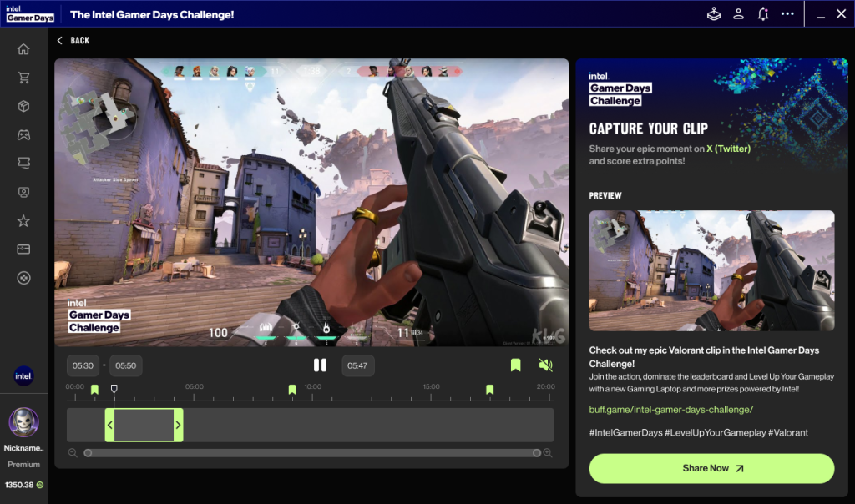Jump to the bookmark marker near 10:00

(x=292, y=390)
